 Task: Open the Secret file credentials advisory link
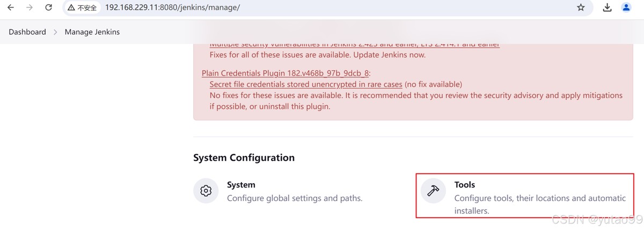click(305, 84)
